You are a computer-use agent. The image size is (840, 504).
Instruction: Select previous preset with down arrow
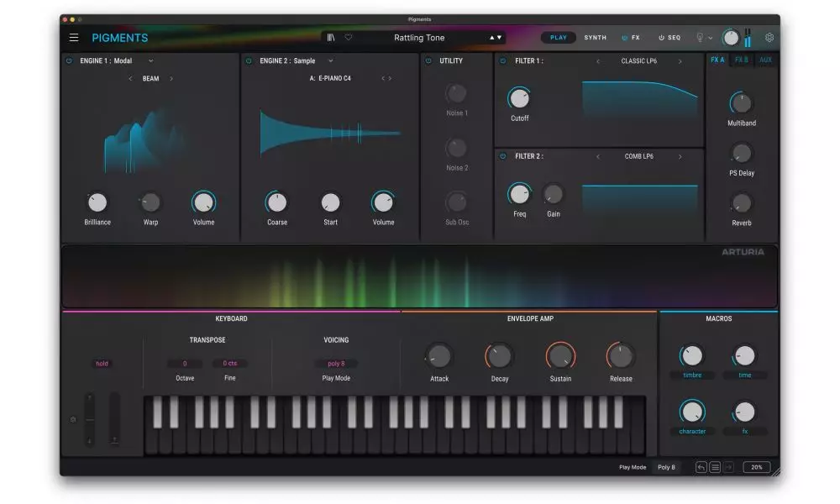click(499, 38)
